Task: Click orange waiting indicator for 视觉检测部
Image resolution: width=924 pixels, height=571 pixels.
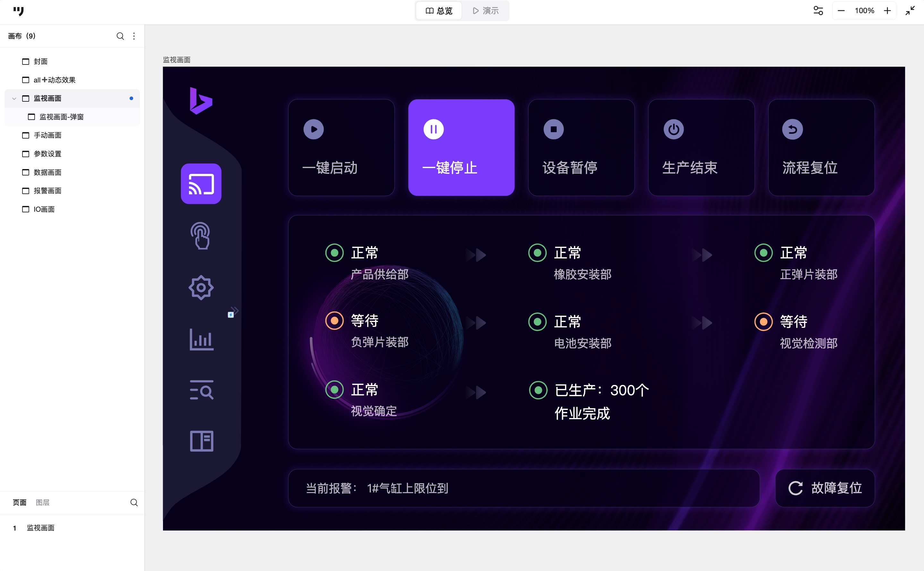Action: (764, 322)
